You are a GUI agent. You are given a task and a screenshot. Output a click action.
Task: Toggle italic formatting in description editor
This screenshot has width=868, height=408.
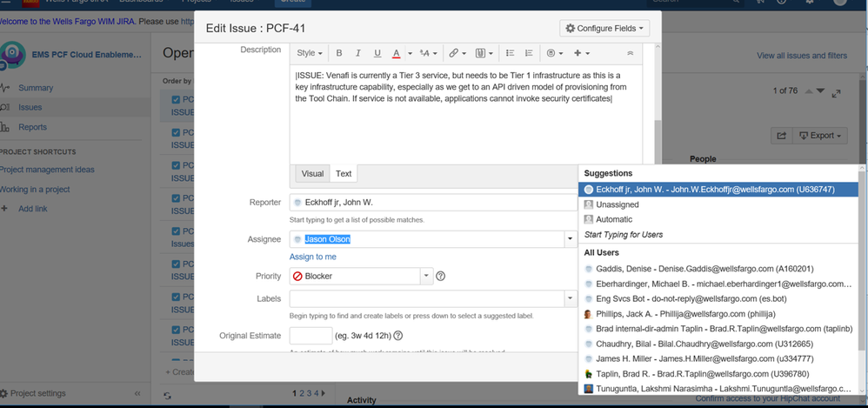coord(358,53)
